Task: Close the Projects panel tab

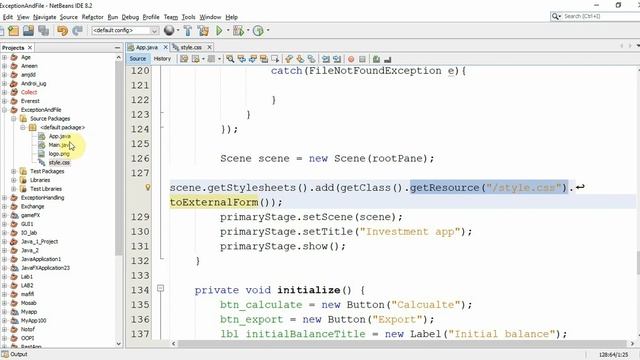Action: [30, 48]
